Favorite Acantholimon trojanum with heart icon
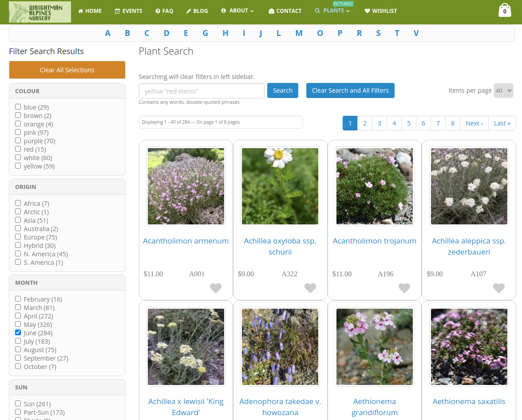Viewport: 522px width, 420px height. pyautogui.click(x=404, y=288)
